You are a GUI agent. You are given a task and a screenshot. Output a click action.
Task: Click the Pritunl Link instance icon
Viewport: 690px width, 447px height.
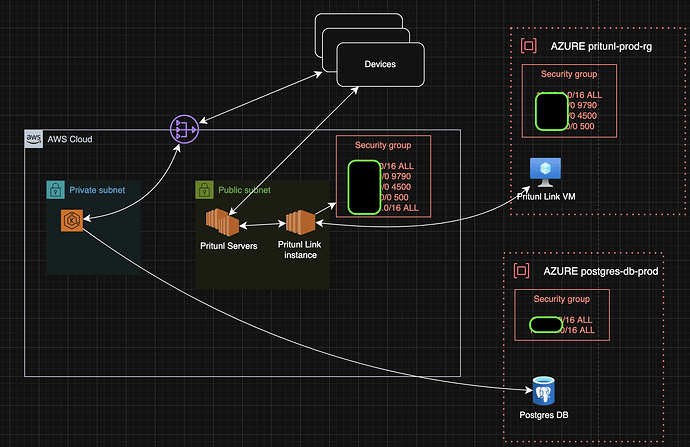(x=299, y=224)
